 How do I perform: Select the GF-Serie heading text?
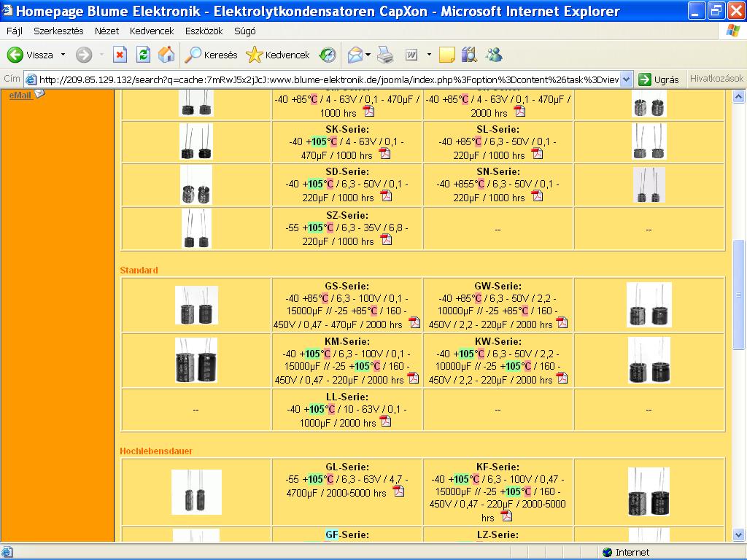pyautogui.click(x=347, y=534)
